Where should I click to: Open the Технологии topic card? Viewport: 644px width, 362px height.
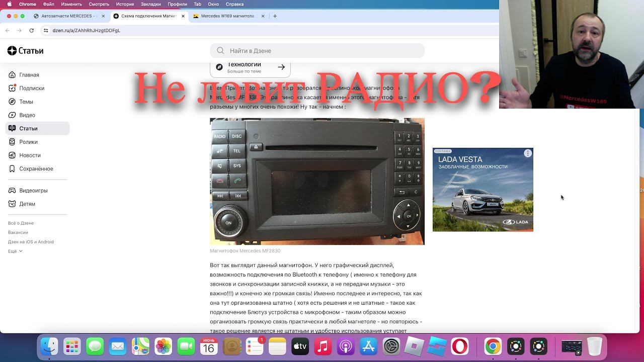point(250,67)
